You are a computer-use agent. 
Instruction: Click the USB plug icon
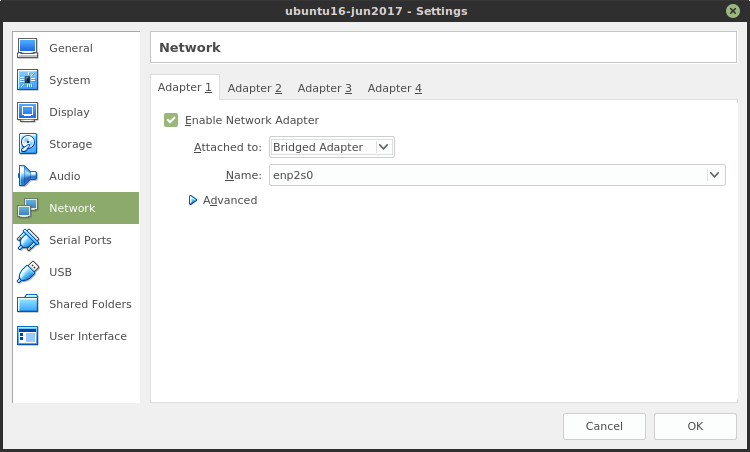coord(28,272)
